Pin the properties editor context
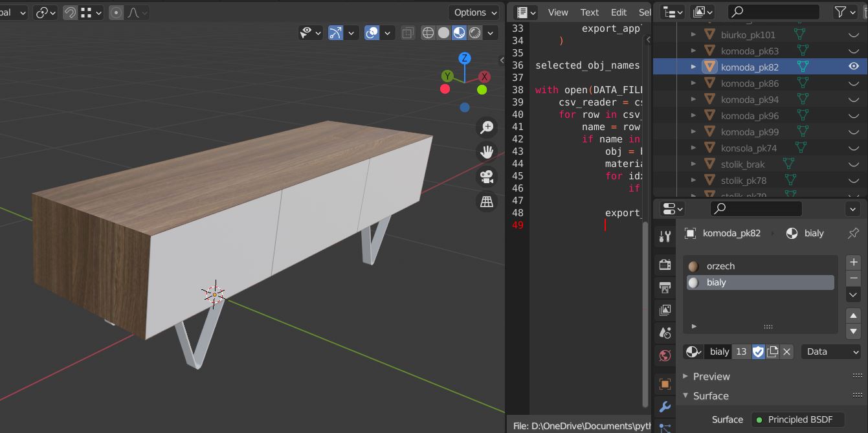The height and width of the screenshot is (433, 868). click(x=853, y=233)
